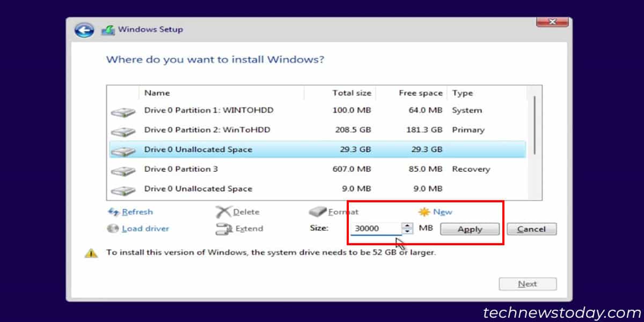The image size is (644, 322).
Task: Click the drive icon for Drive 0 Partition 3
Action: (x=123, y=171)
